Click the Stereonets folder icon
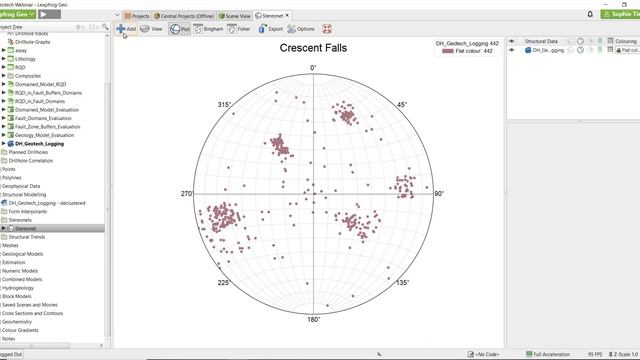This screenshot has width=640, height=360. [4, 220]
